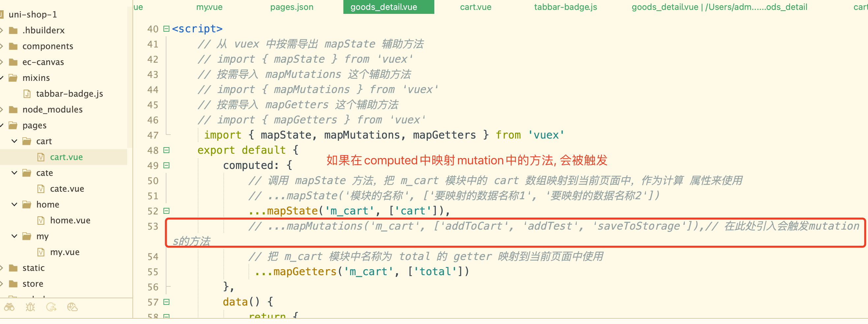Click the my.vue file icon in tree
The height and width of the screenshot is (324, 868).
point(41,252)
